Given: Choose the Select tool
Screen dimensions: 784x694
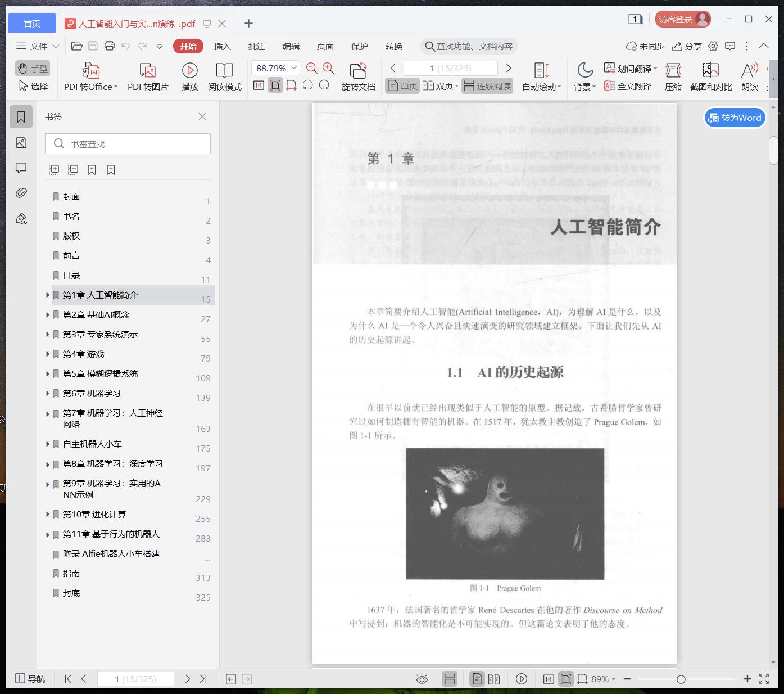Looking at the screenshot, I should coord(33,86).
